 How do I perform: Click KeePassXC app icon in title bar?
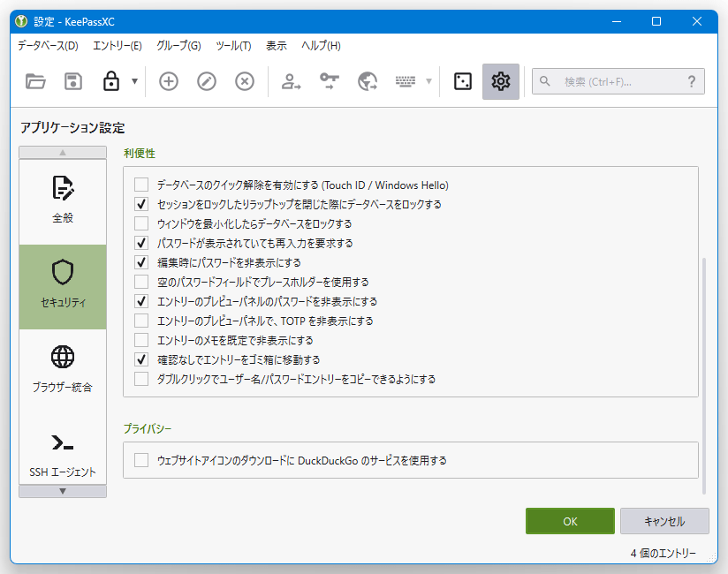(21, 21)
